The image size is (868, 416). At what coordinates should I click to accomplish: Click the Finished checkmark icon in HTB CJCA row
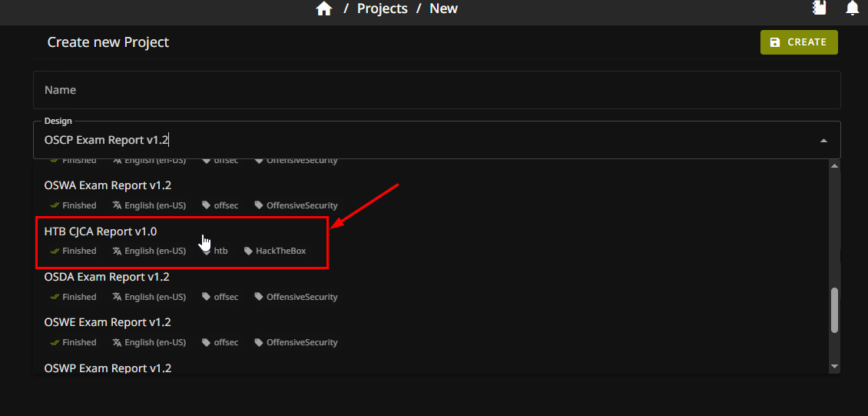[x=55, y=251]
